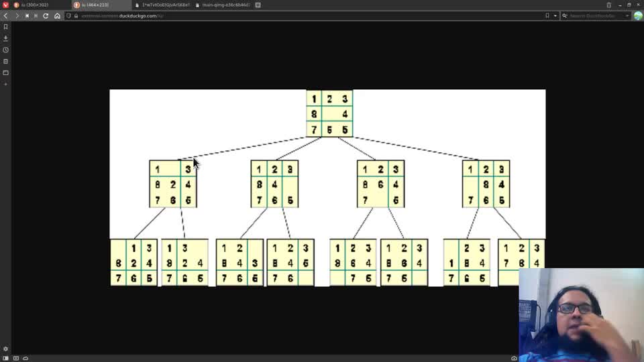
Task: Open the tracker shield icon in address bar
Action: click(68, 15)
